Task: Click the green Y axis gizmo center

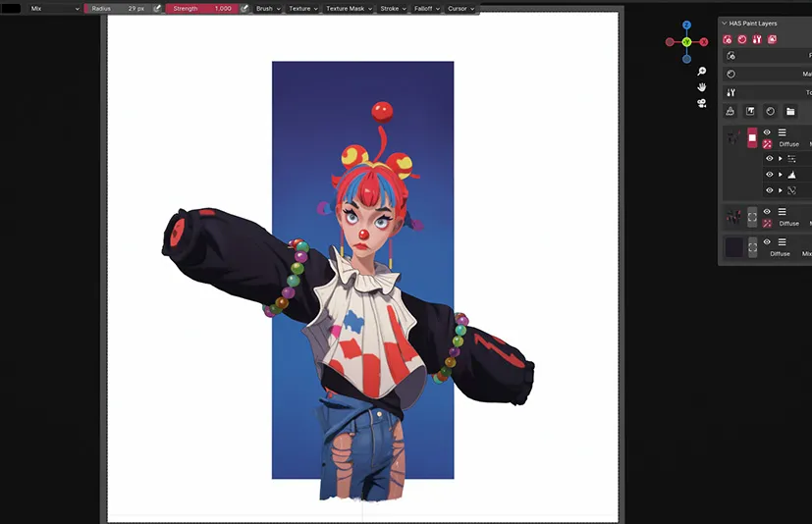Action: tap(687, 42)
